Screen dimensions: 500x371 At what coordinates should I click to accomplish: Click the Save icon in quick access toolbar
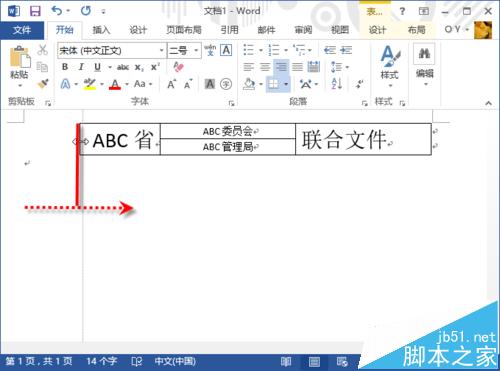pyautogui.click(x=35, y=11)
